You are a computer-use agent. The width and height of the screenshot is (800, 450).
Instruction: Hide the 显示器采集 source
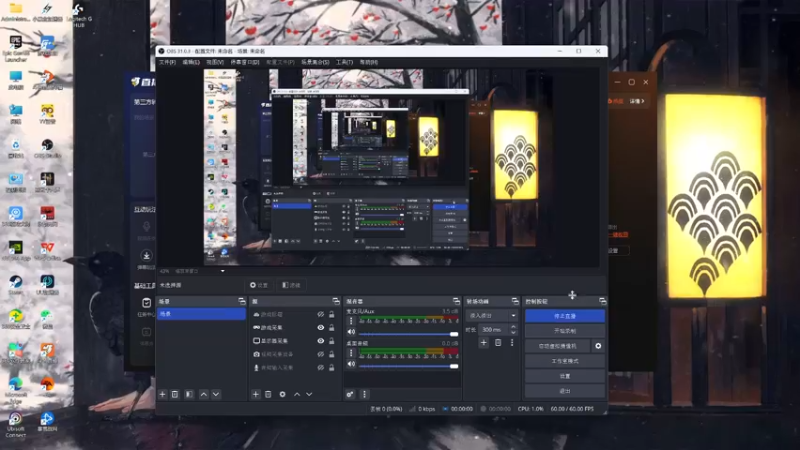click(320, 341)
